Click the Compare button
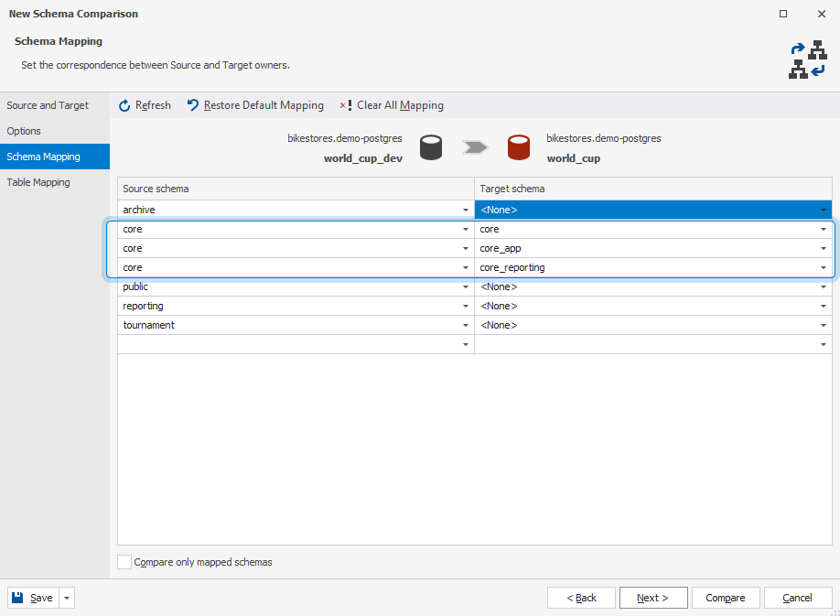Viewport: 840px width, 616px height. click(726, 598)
